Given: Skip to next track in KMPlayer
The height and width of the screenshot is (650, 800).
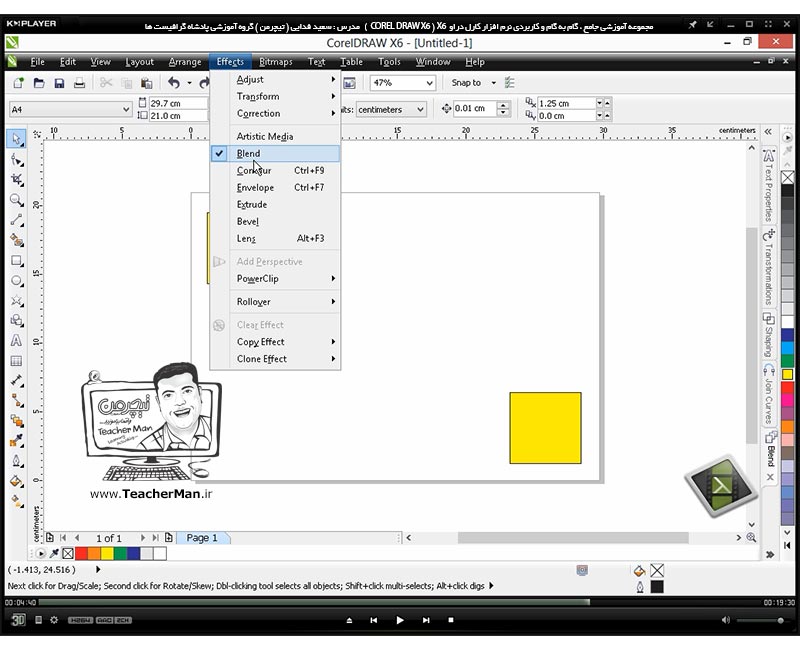Looking at the screenshot, I should pyautogui.click(x=426, y=620).
